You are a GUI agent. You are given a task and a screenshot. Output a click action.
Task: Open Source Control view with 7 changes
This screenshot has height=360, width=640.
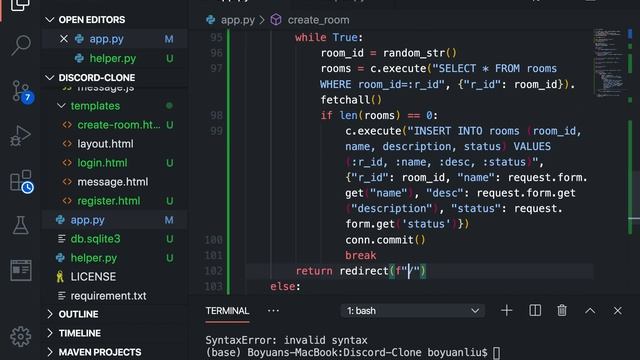click(x=21, y=92)
